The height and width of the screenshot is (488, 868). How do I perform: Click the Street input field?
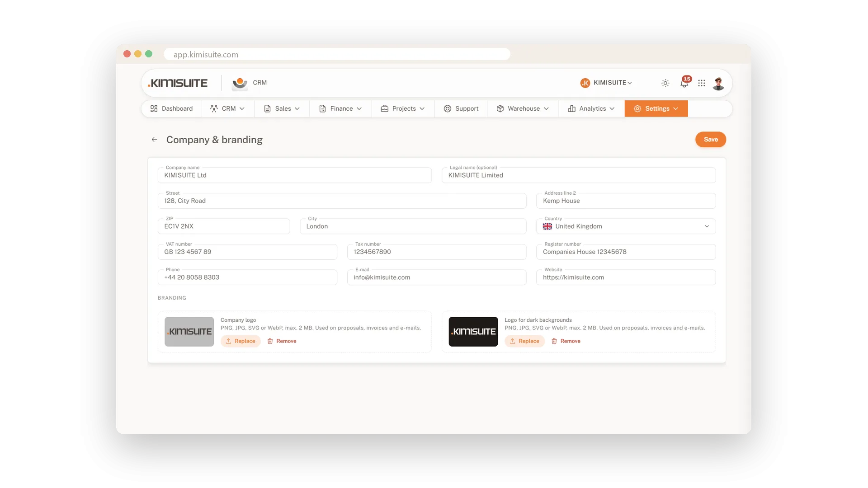[342, 201]
